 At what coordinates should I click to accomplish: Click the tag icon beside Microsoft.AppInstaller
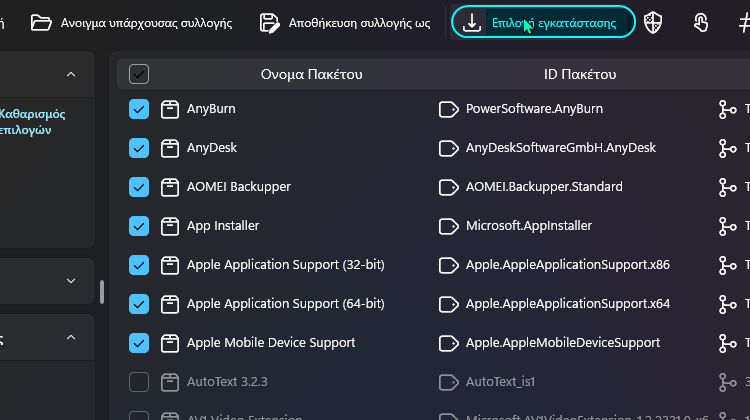449,226
